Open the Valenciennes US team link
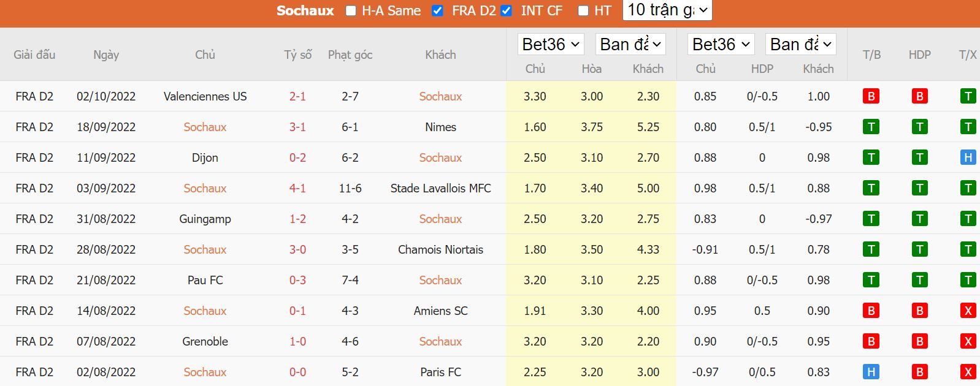This screenshot has height=386, width=980. [x=205, y=96]
